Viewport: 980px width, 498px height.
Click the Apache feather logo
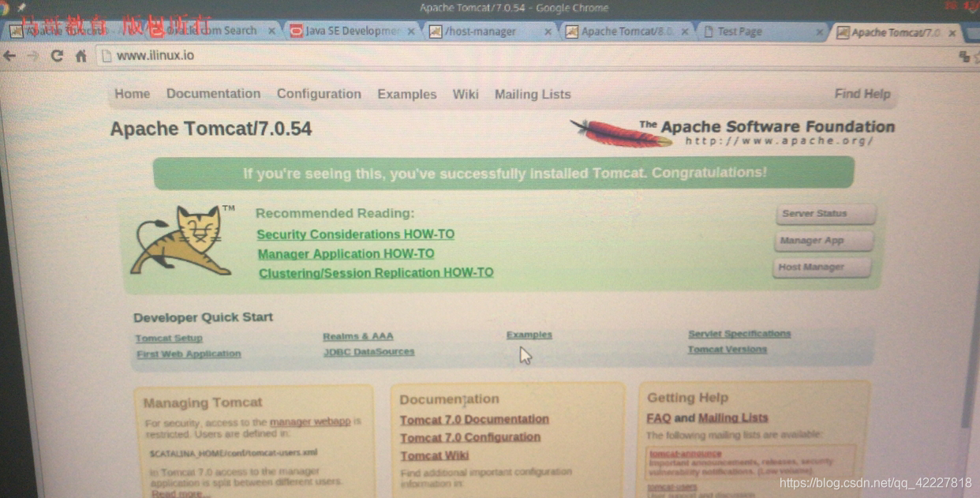pos(620,132)
